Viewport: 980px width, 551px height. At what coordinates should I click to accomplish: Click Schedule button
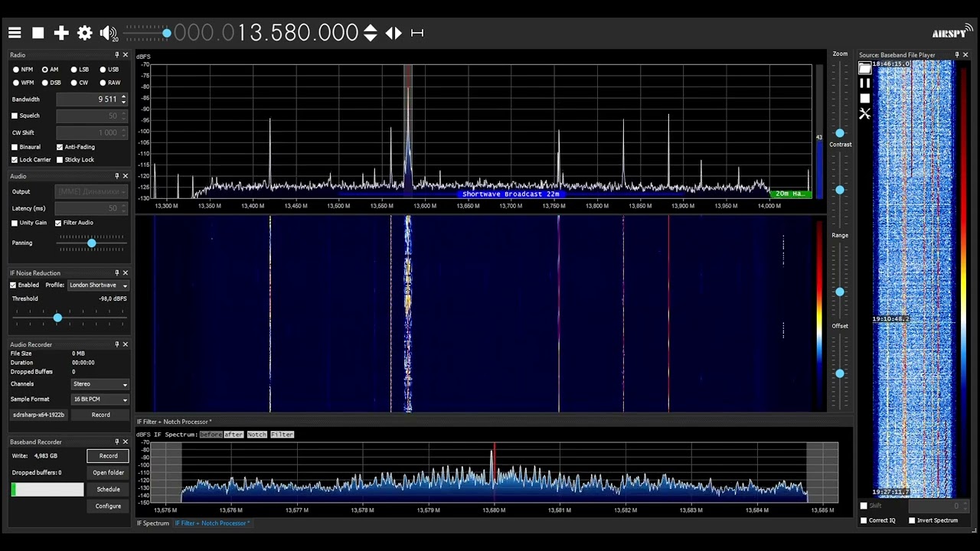pos(108,490)
